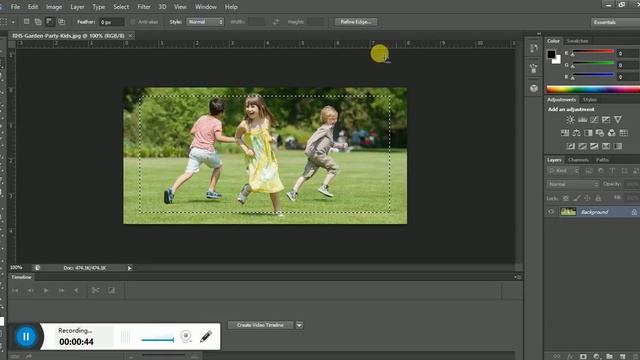Toggle lock image pixels brush icon
The height and width of the screenshot is (360, 640).
click(577, 198)
